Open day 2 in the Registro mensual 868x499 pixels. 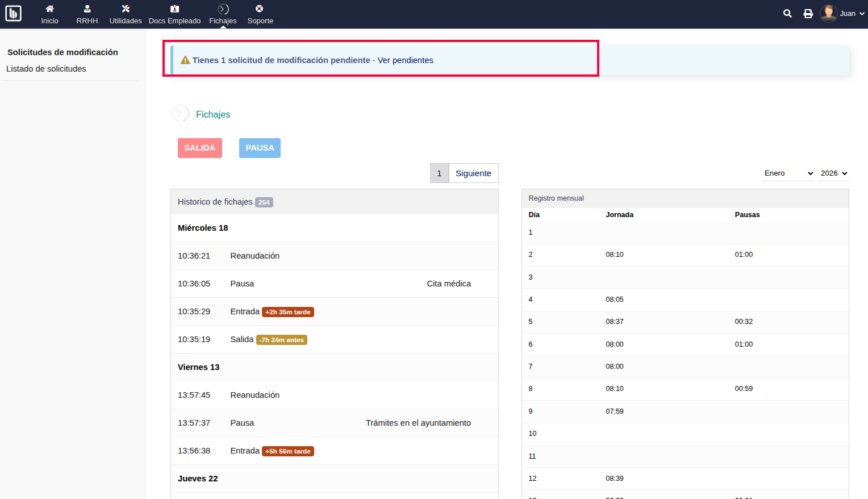tap(530, 255)
